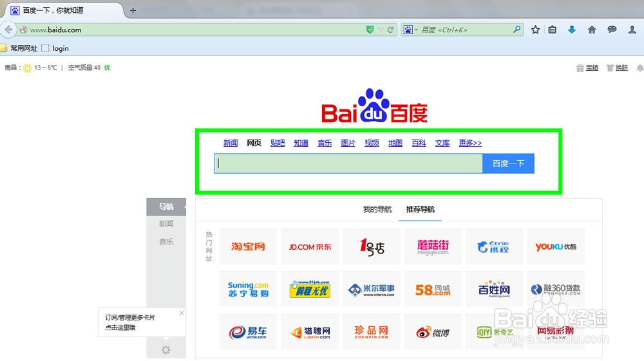Reload the page with the refresh icon
644x361 pixels.
[391, 30]
